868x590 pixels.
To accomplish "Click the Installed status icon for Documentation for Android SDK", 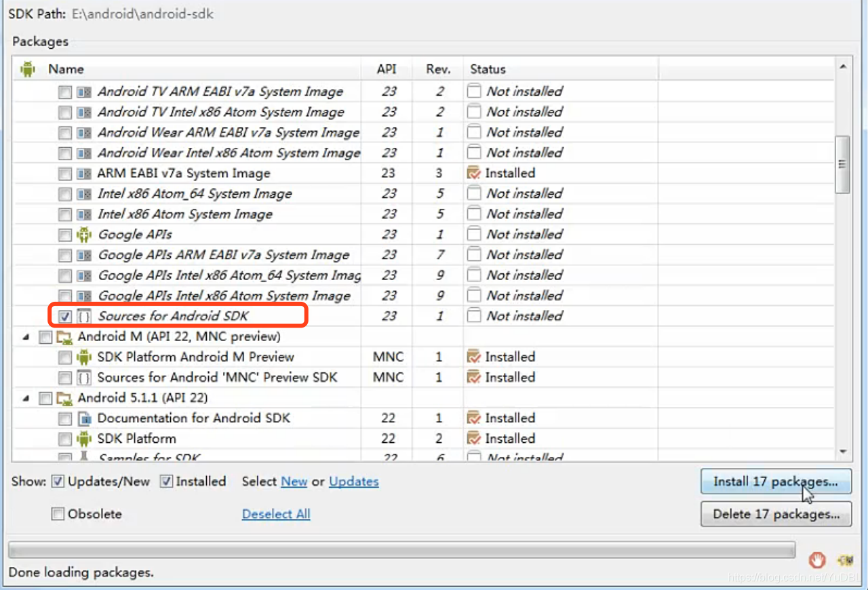I will pos(474,418).
